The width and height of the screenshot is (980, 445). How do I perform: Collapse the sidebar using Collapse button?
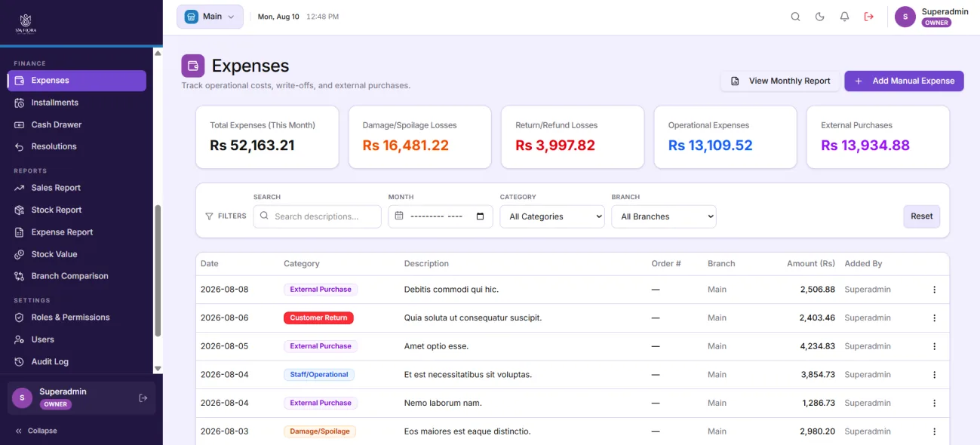coord(36,431)
